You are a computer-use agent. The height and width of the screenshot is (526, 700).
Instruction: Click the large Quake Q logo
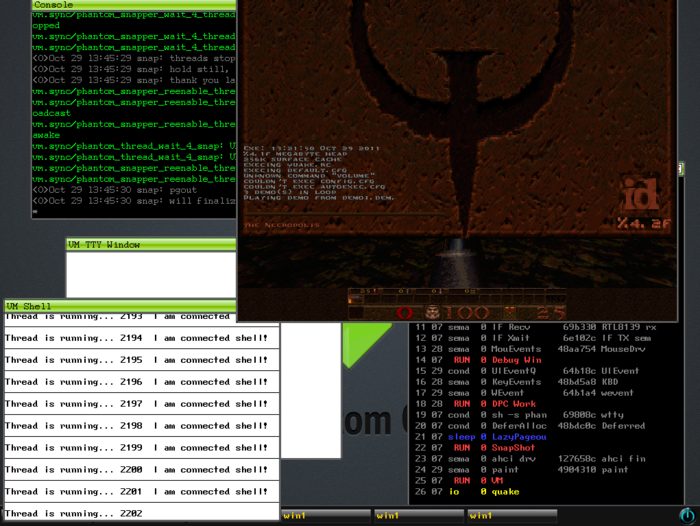462,112
